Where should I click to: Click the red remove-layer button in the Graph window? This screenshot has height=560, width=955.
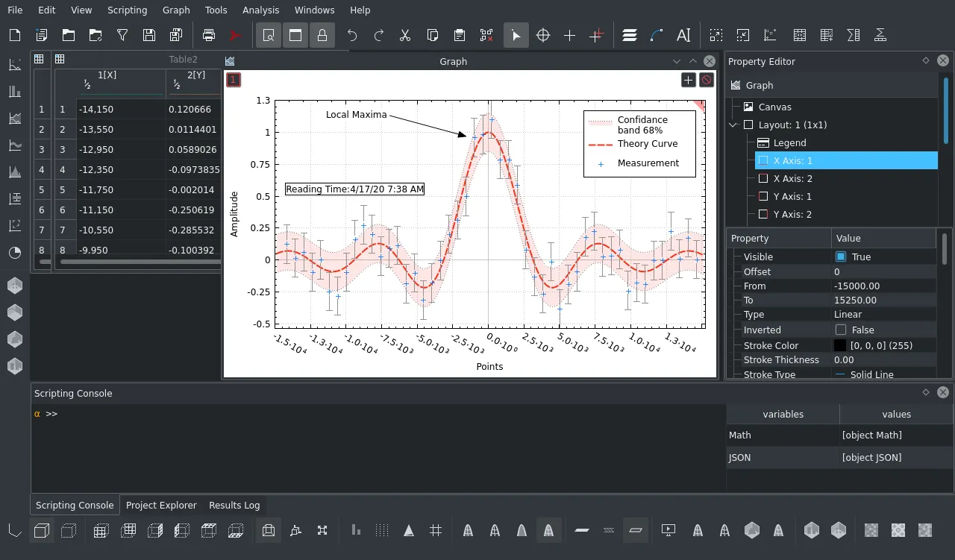(707, 80)
